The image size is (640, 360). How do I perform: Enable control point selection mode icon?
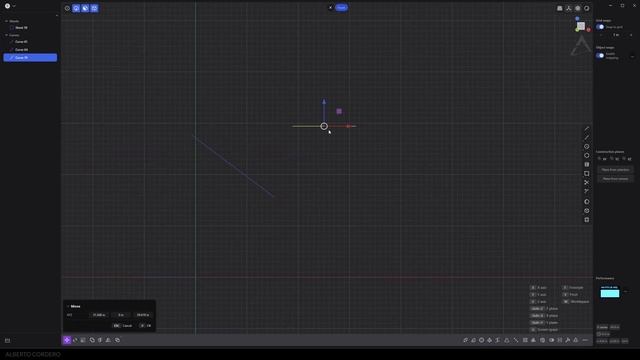[67, 8]
